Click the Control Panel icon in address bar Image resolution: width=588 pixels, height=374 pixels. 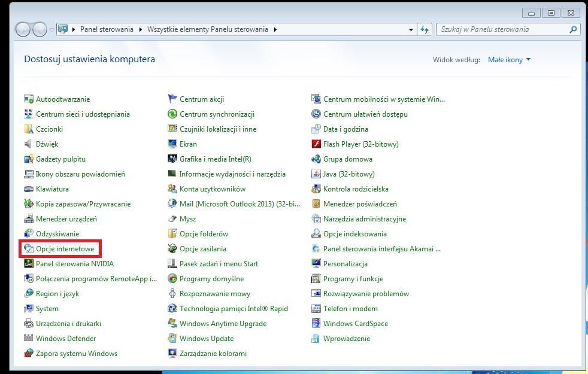[63, 29]
